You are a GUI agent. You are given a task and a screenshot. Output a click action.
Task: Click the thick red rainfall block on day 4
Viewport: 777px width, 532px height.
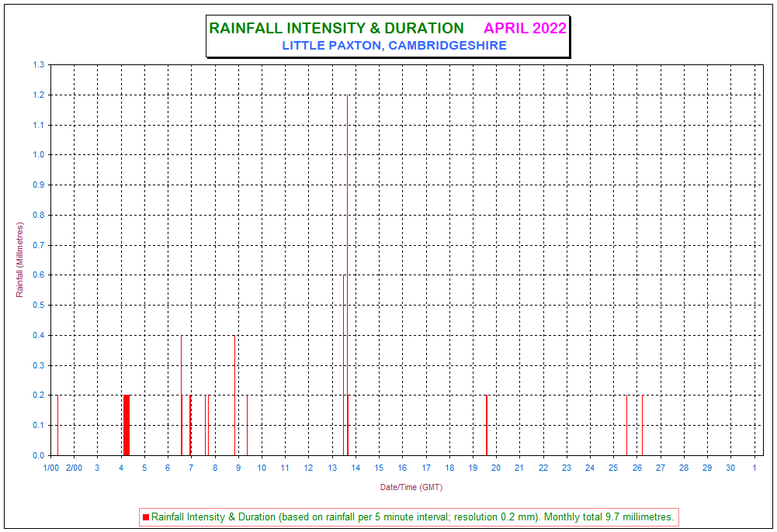pyautogui.click(x=127, y=426)
